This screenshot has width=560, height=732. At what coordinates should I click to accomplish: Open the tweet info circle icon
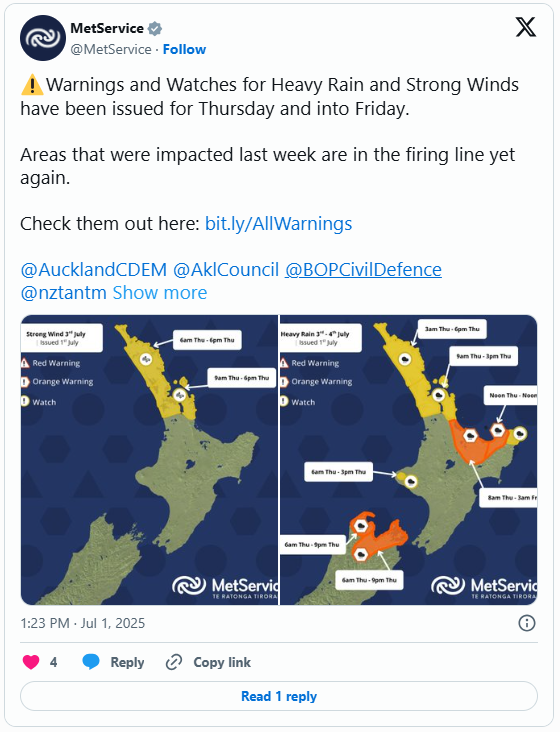[527, 623]
